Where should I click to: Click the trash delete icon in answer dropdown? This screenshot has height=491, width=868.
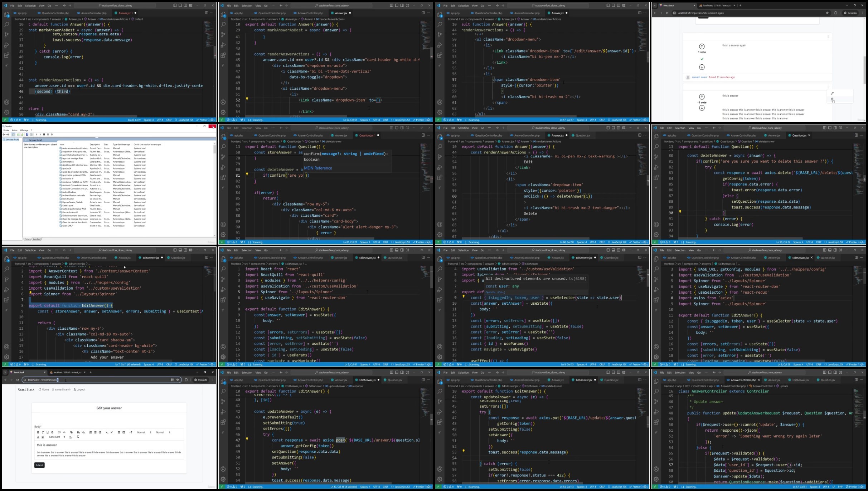(832, 99)
